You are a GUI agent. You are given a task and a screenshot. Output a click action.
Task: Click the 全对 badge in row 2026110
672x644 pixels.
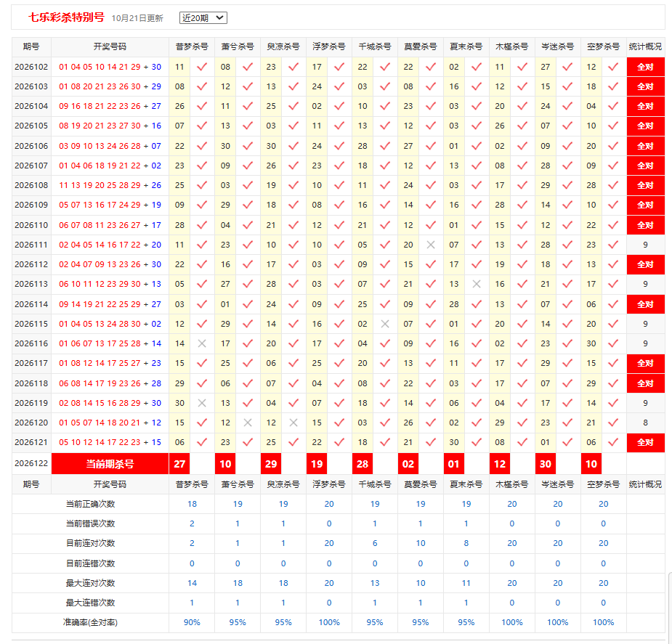(x=645, y=225)
